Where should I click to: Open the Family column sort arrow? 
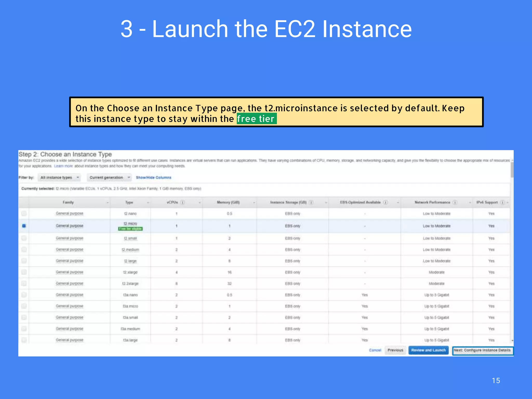(108, 203)
